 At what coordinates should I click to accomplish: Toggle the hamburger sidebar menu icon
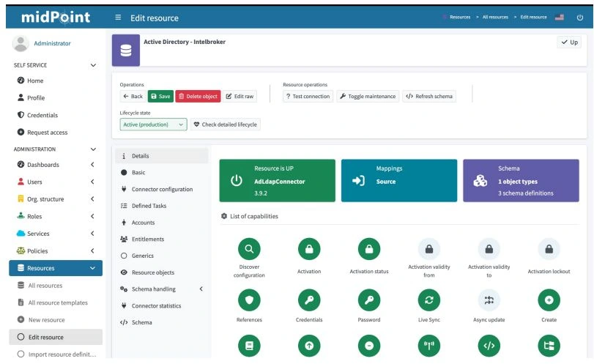tap(118, 18)
